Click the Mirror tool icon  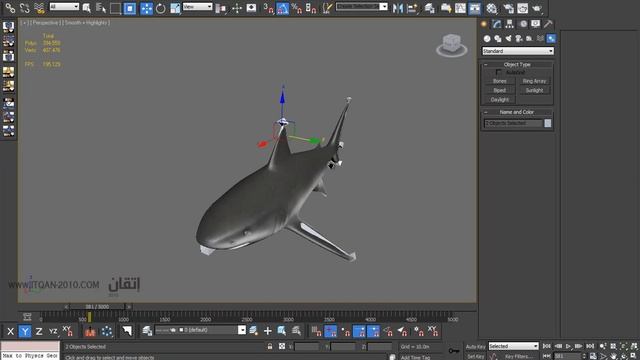[x=398, y=8]
